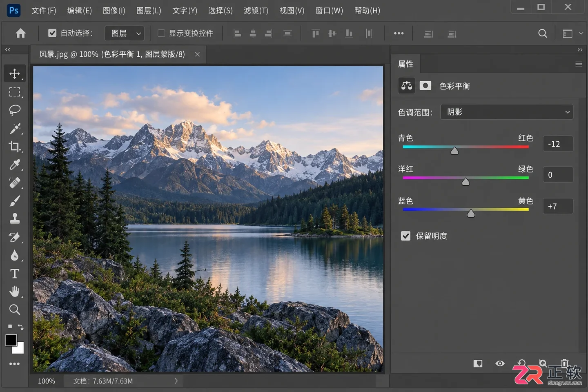Open the 文件(F) menu
The image size is (588, 392).
pos(44,11)
